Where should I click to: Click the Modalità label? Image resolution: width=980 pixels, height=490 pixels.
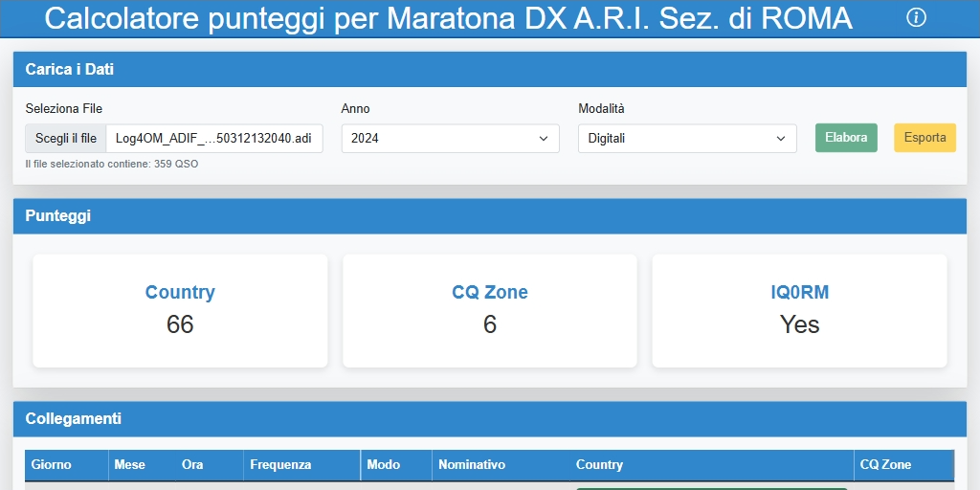[x=601, y=109]
